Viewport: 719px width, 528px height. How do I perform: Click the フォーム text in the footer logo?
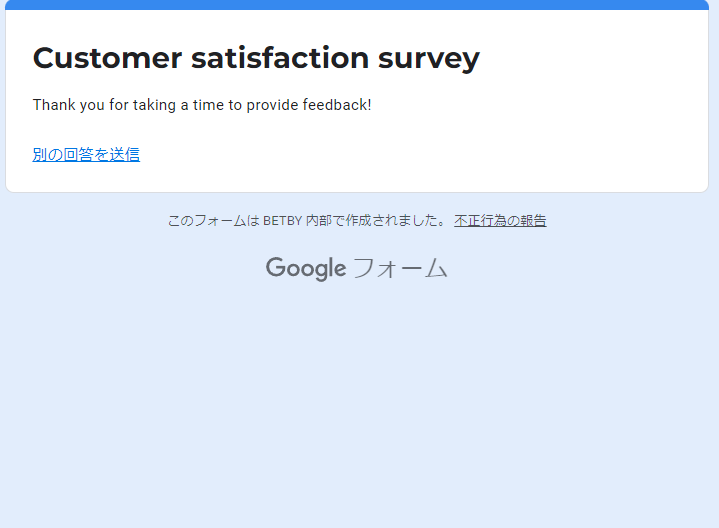tap(400, 268)
